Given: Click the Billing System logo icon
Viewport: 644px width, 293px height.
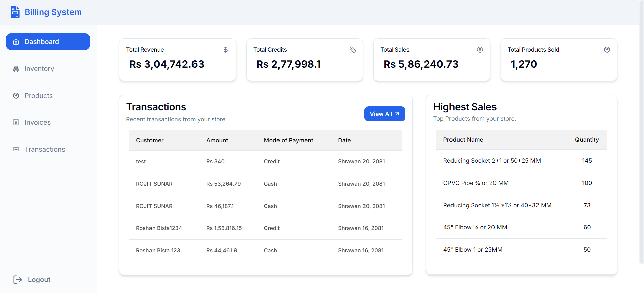Looking at the screenshot, I should (x=15, y=12).
